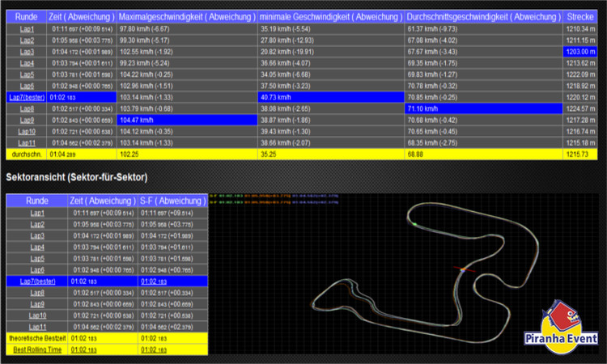Open Lap5 link in the Sektoransicht table
Viewport: 607px width, 364px height.
pyautogui.click(x=37, y=258)
